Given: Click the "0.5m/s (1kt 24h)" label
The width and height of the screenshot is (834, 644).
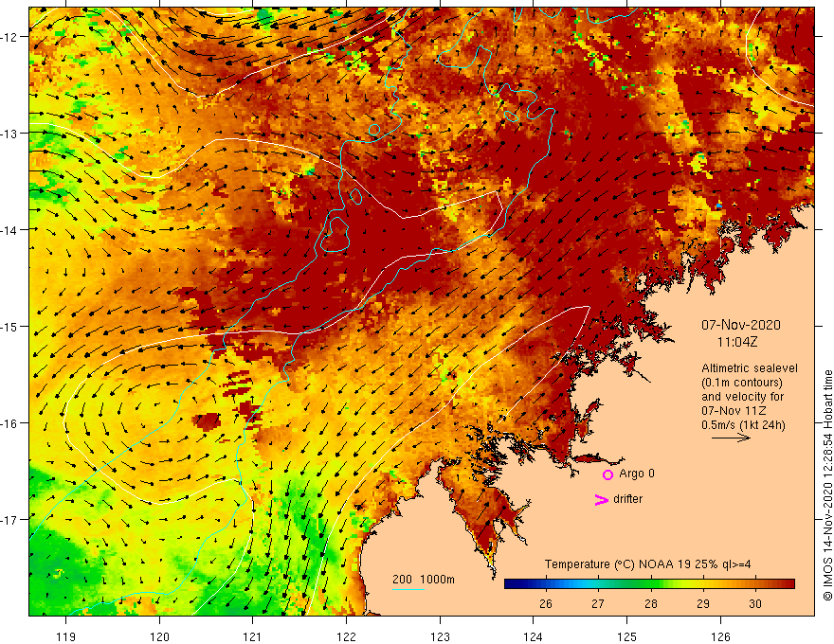Looking at the screenshot, I should [743, 425].
